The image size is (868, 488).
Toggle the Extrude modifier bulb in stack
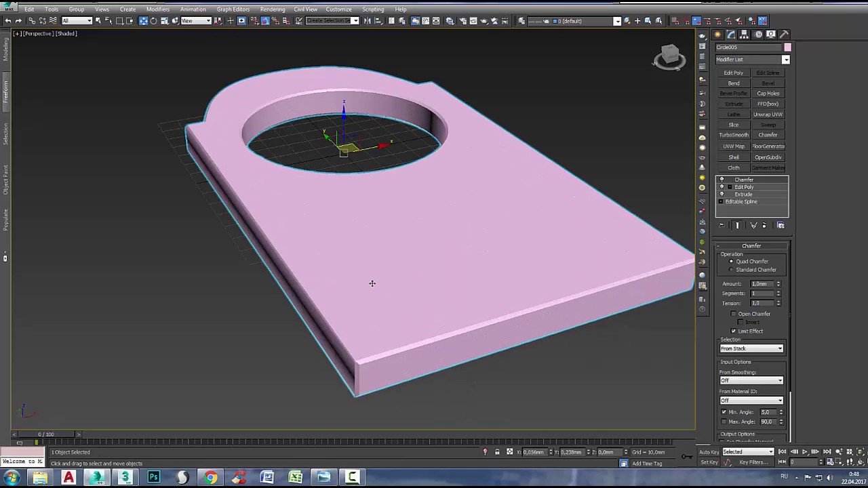click(x=722, y=195)
